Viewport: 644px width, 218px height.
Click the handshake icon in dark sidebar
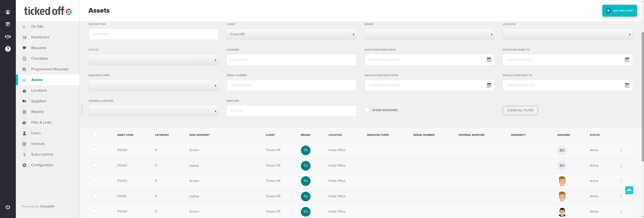point(8,37)
